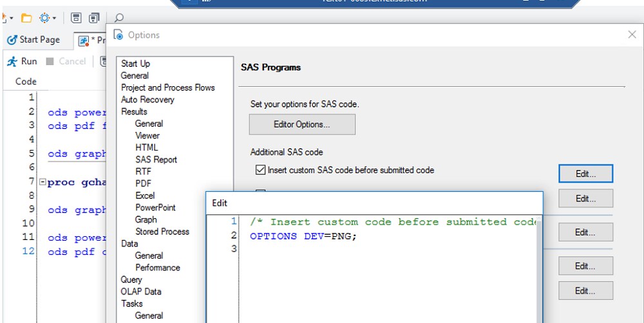Click the fifth Edit button

pyautogui.click(x=585, y=291)
